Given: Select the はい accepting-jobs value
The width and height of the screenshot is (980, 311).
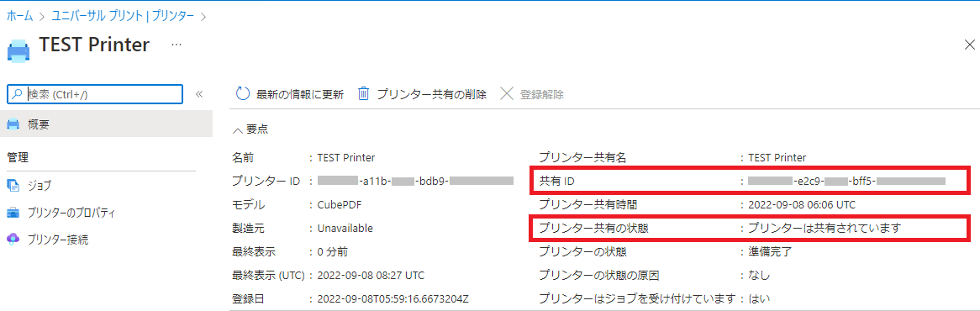Looking at the screenshot, I should [759, 299].
